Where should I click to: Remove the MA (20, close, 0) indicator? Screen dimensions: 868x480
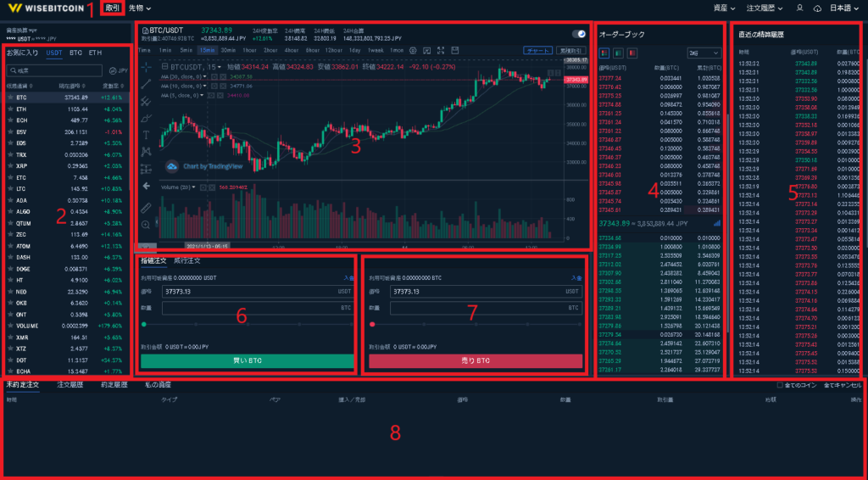click(x=222, y=76)
